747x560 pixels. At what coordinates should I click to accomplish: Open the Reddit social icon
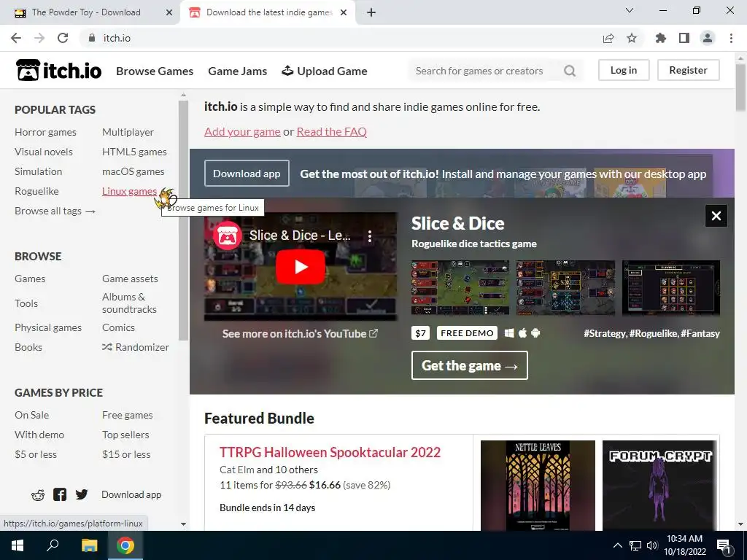click(x=38, y=495)
